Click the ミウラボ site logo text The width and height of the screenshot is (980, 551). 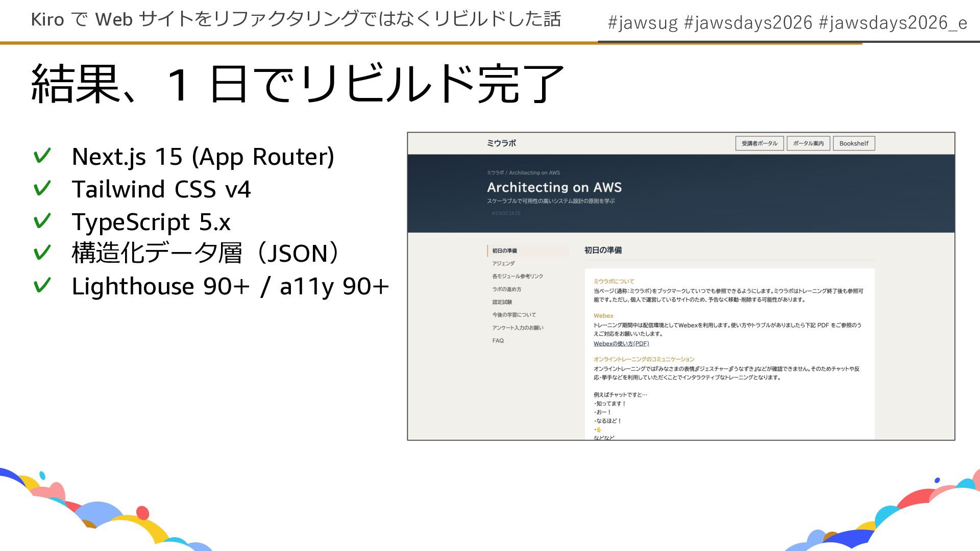click(501, 143)
